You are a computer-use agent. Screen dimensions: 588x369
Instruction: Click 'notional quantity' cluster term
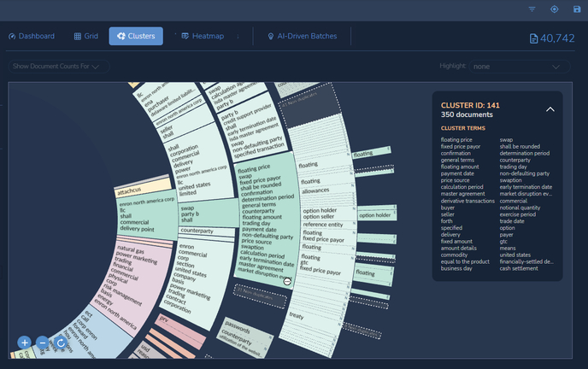520,208
